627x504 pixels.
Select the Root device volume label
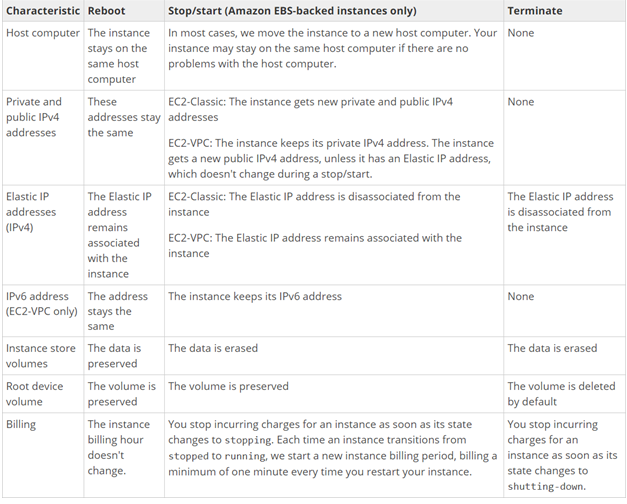click(34, 394)
